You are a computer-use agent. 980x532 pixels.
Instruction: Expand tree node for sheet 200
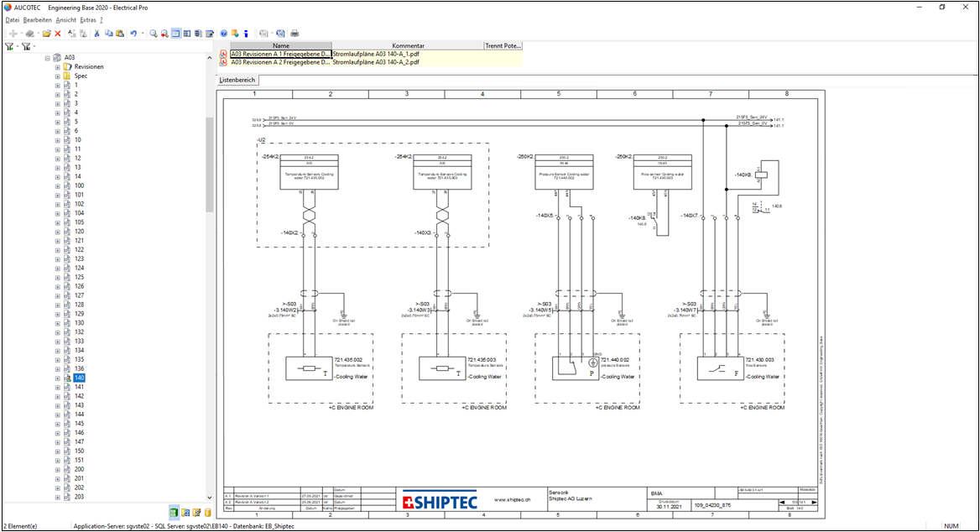click(58, 469)
